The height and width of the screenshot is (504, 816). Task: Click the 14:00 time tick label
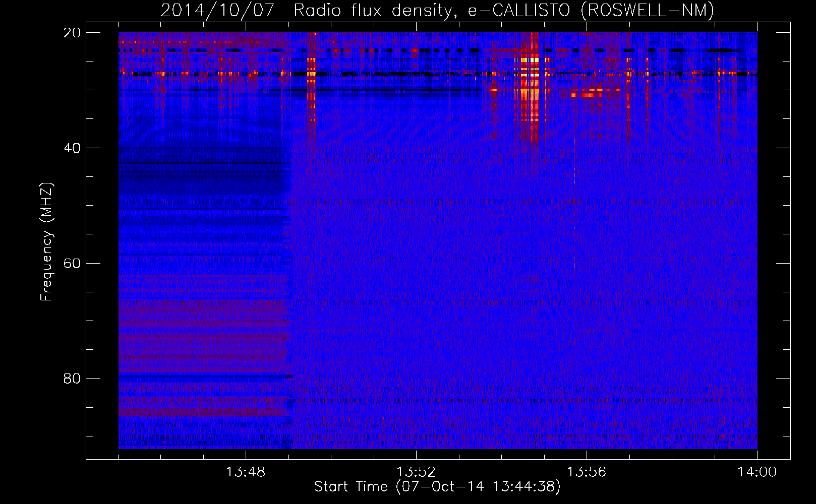757,472
